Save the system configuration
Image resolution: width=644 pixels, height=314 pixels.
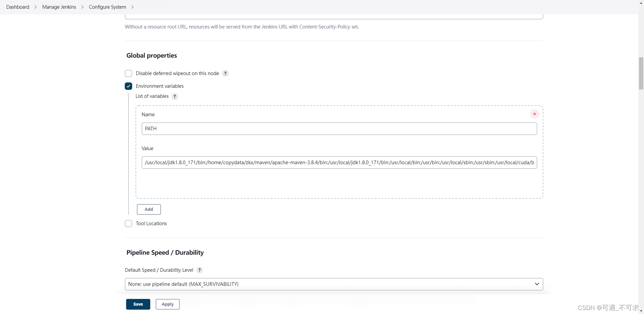(138, 304)
